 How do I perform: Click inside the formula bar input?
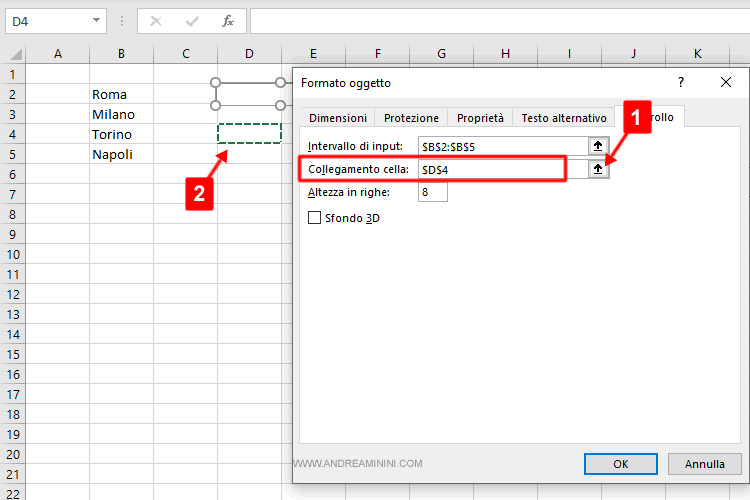pyautogui.click(x=500, y=21)
